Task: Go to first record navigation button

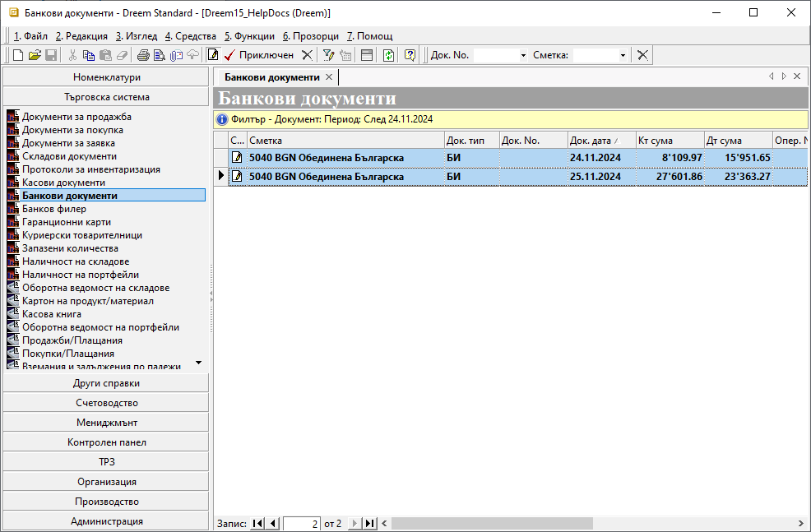Action: (257, 524)
